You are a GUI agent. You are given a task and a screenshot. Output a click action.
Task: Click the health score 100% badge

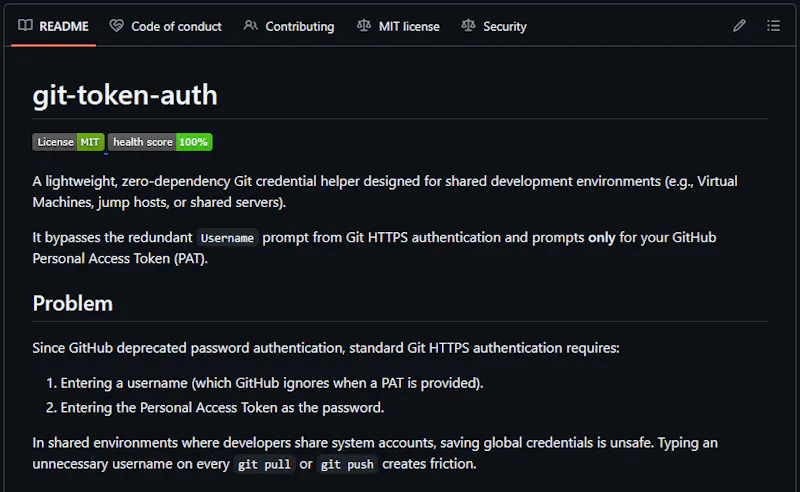(160, 142)
